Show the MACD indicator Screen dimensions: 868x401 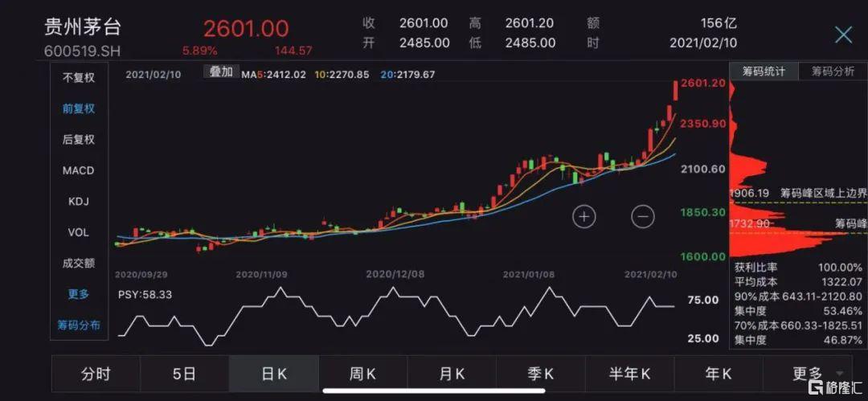point(79,170)
